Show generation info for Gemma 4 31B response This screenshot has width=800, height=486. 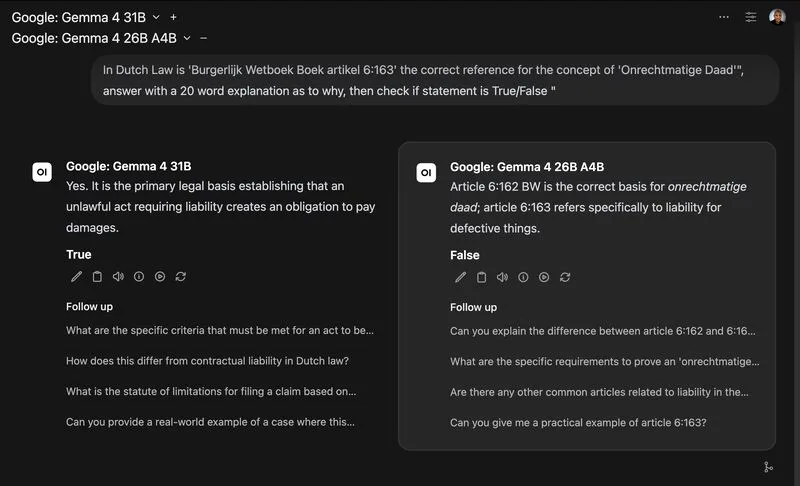(139, 276)
